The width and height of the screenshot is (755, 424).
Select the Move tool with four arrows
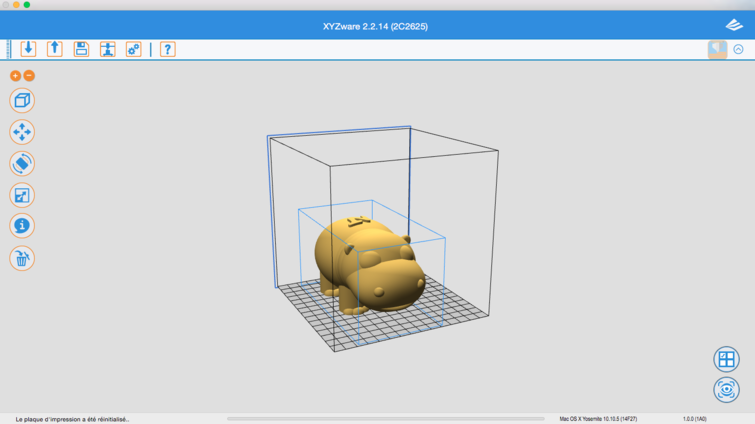coord(22,132)
